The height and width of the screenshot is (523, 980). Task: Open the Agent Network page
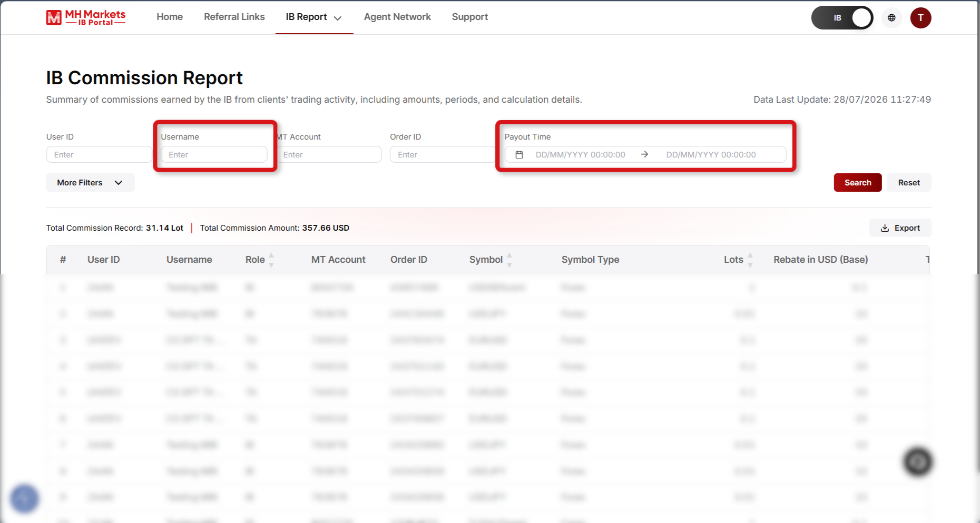(397, 17)
